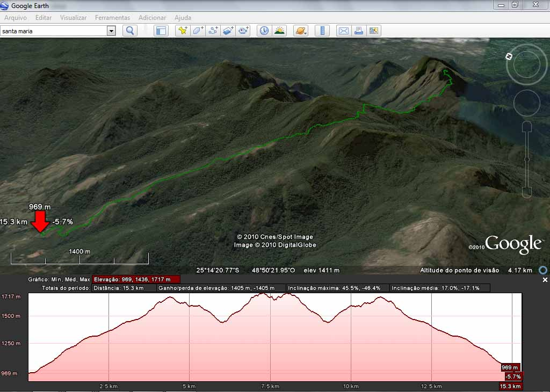
Task: Open the ruler measurement tool
Action: (322, 31)
